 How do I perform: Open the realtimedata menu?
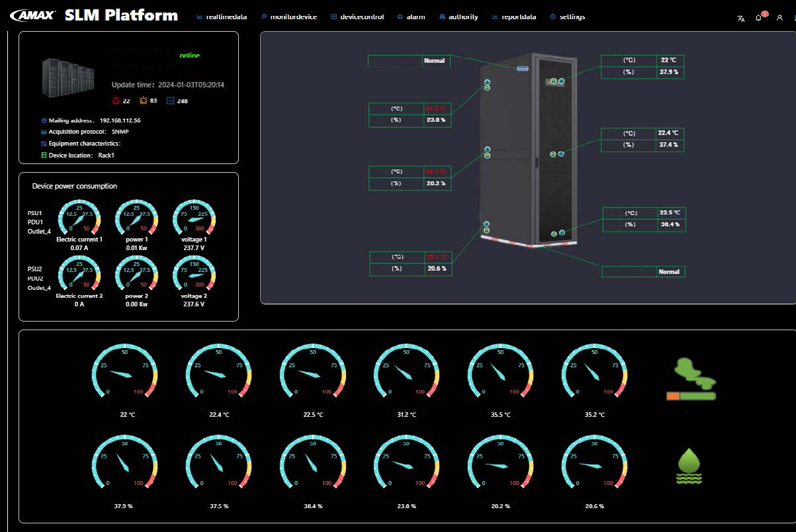pos(222,17)
